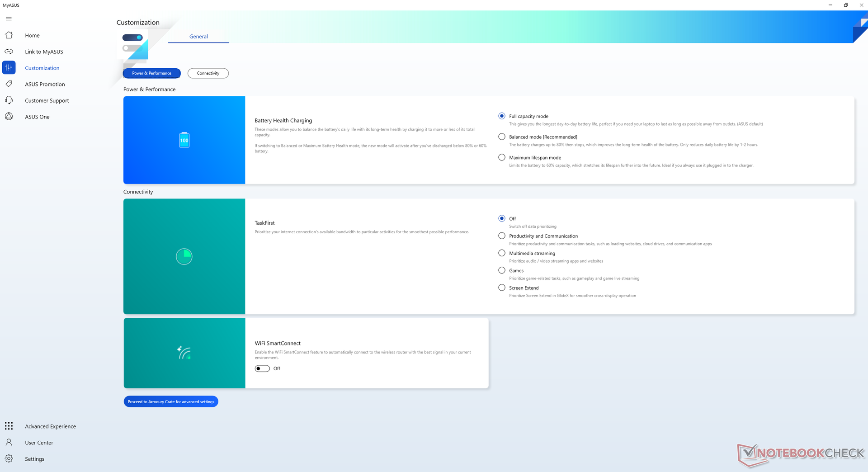Choose Games in TaskFirst options
The image size is (868, 472).
[x=502, y=270]
